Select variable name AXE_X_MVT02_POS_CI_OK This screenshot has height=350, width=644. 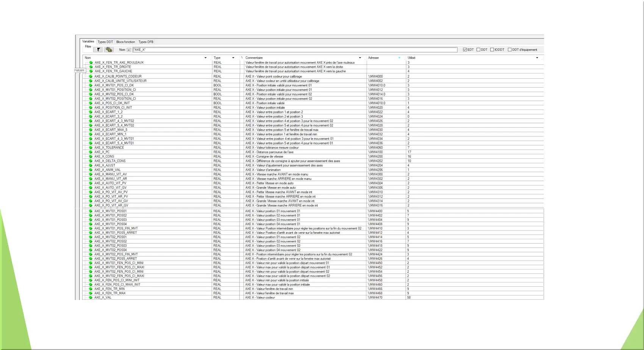click(x=114, y=94)
